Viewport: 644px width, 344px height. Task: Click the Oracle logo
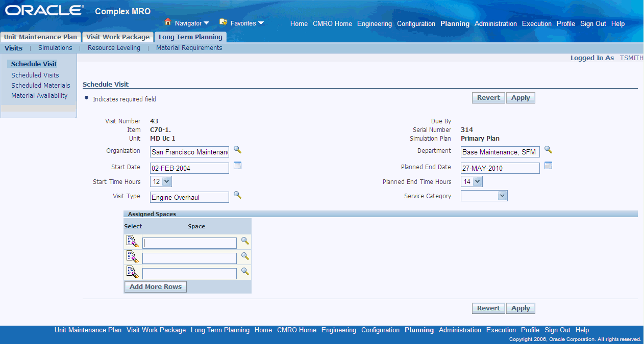44,10
